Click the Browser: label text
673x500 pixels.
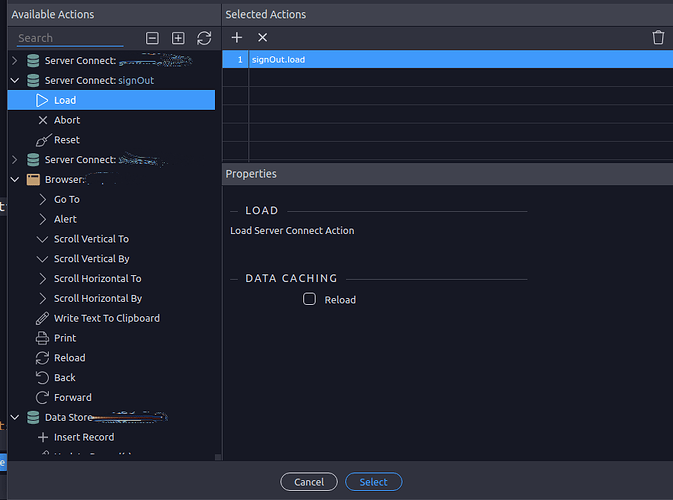click(x=64, y=179)
